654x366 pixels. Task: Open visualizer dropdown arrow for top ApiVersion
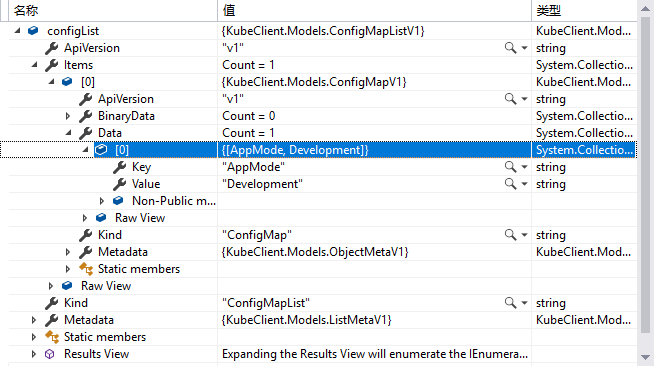click(x=524, y=48)
